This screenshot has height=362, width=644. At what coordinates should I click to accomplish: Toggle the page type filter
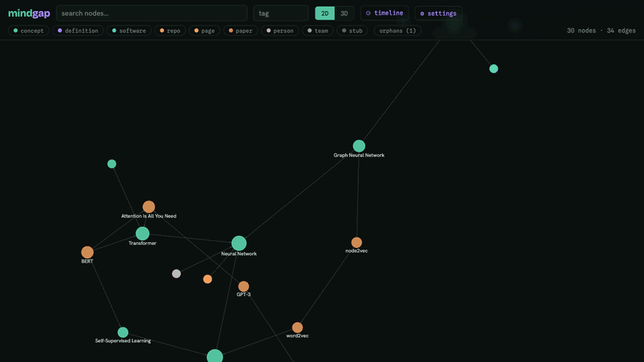204,31
